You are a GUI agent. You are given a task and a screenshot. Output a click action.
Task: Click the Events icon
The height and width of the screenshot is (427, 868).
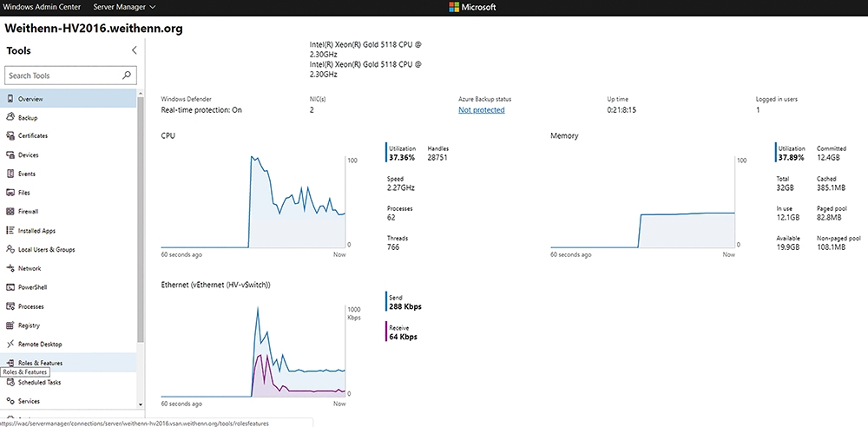point(10,174)
